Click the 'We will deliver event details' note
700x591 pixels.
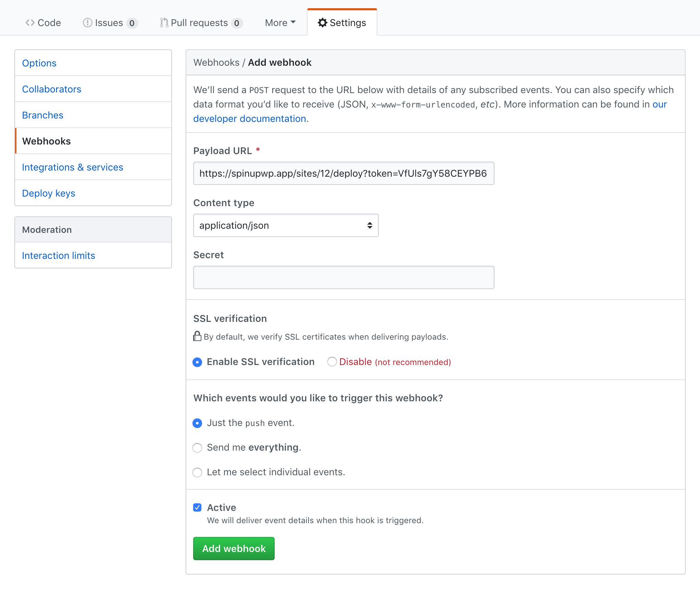click(315, 520)
